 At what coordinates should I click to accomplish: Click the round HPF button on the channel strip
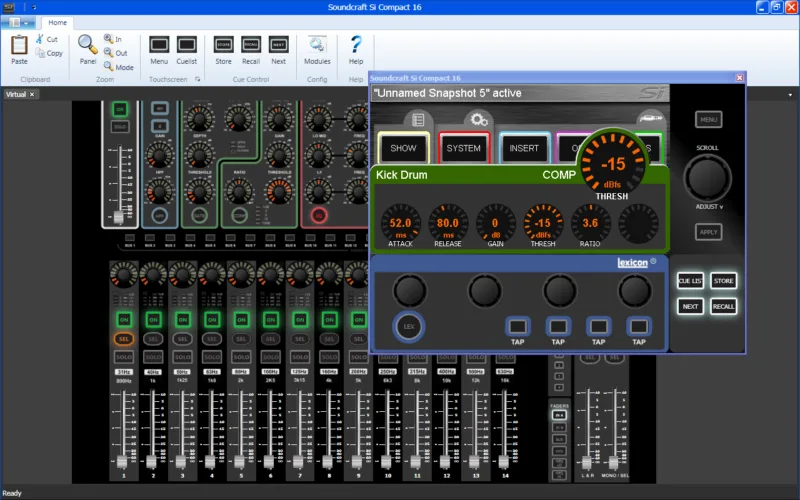coord(159,216)
